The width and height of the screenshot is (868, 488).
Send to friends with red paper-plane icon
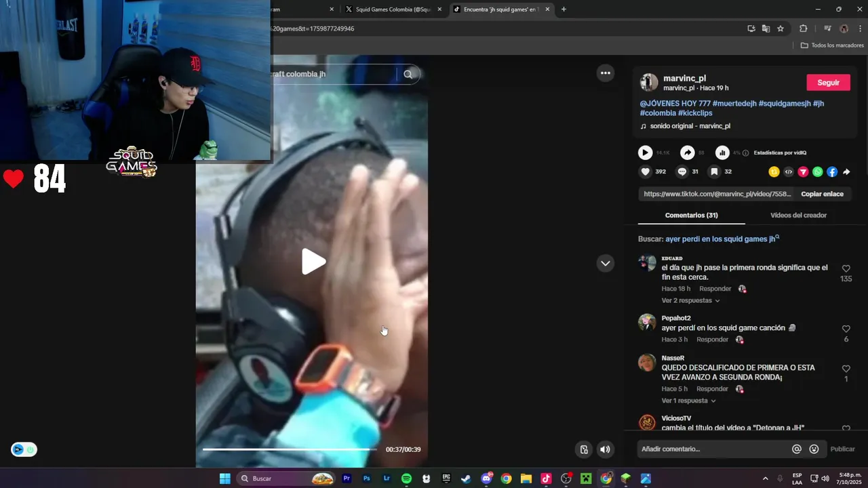pyautogui.click(x=803, y=172)
